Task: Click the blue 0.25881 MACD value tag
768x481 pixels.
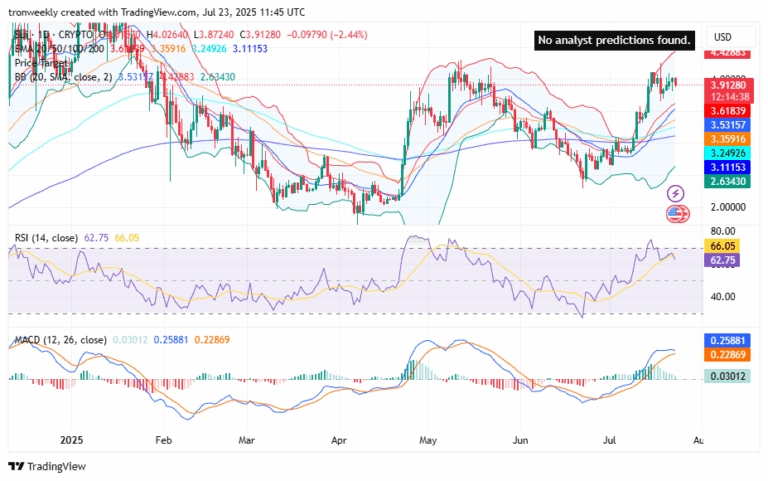Action: 728,341
